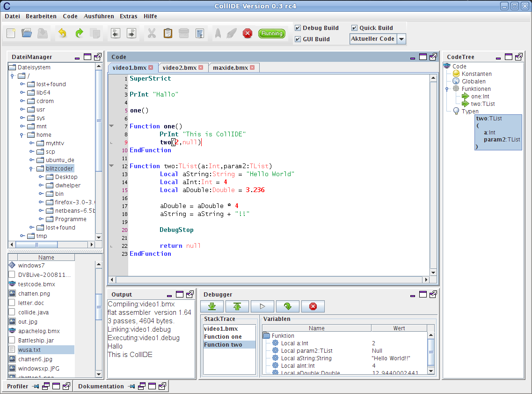This screenshot has width=532, height=394.
Task: Select two:TList under Funktionen in CodeTree
Action: (483, 104)
